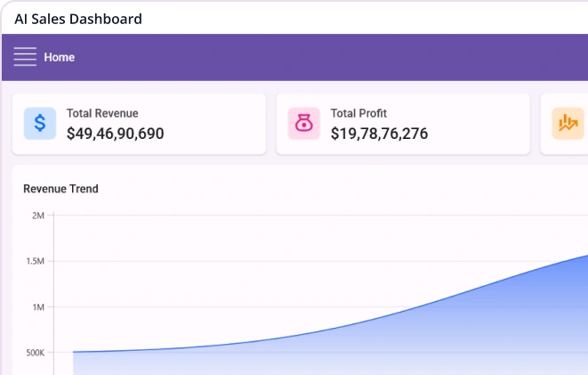
Task: Click the Total Profit label
Action: (x=358, y=113)
